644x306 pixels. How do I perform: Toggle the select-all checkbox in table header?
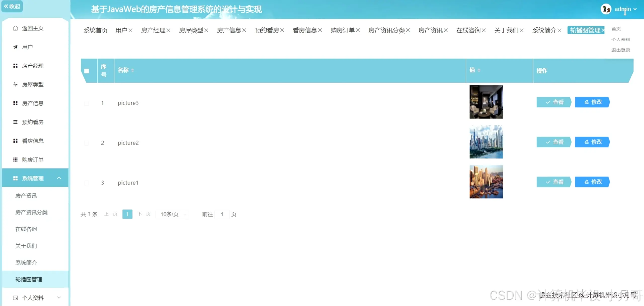click(x=87, y=71)
